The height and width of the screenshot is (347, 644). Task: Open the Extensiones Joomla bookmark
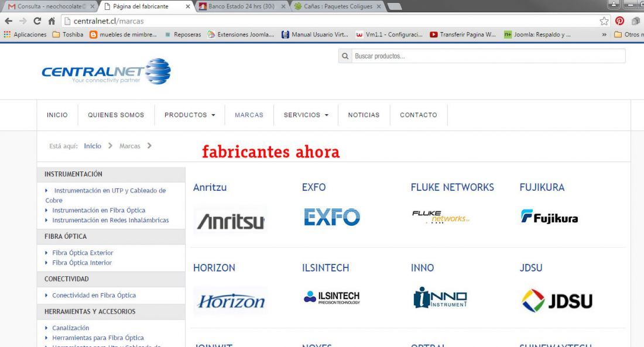point(241,35)
